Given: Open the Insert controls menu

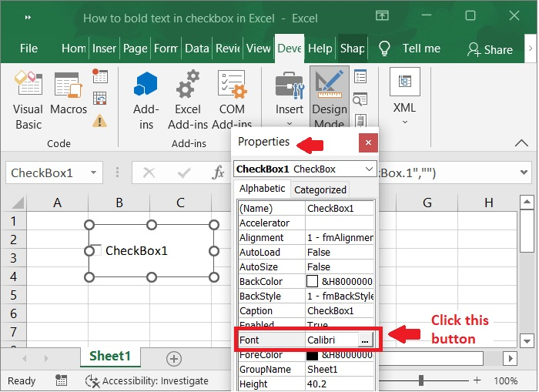Looking at the screenshot, I should pos(289,98).
